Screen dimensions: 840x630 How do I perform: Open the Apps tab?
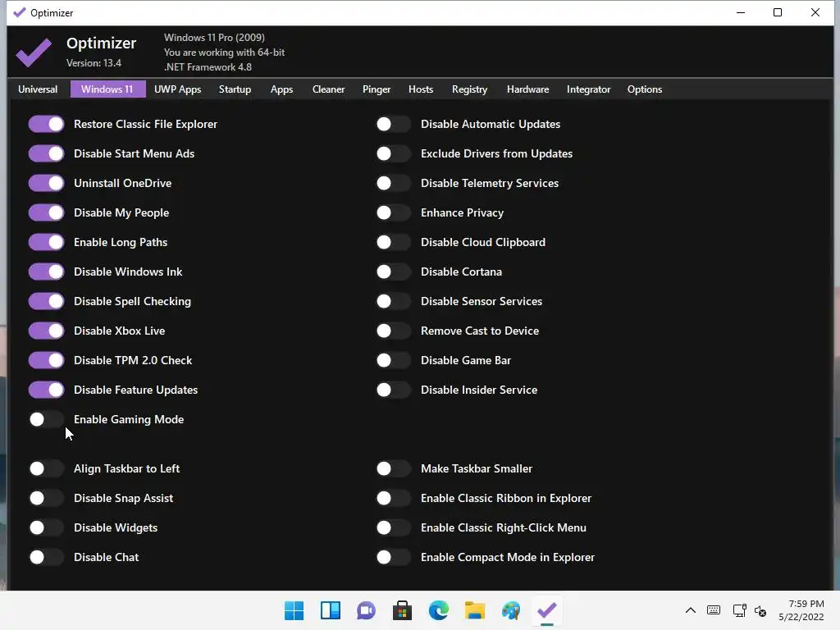point(281,89)
